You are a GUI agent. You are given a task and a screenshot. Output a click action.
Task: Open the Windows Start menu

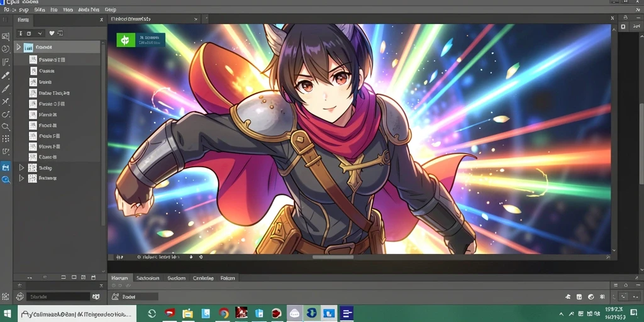pos(9,313)
